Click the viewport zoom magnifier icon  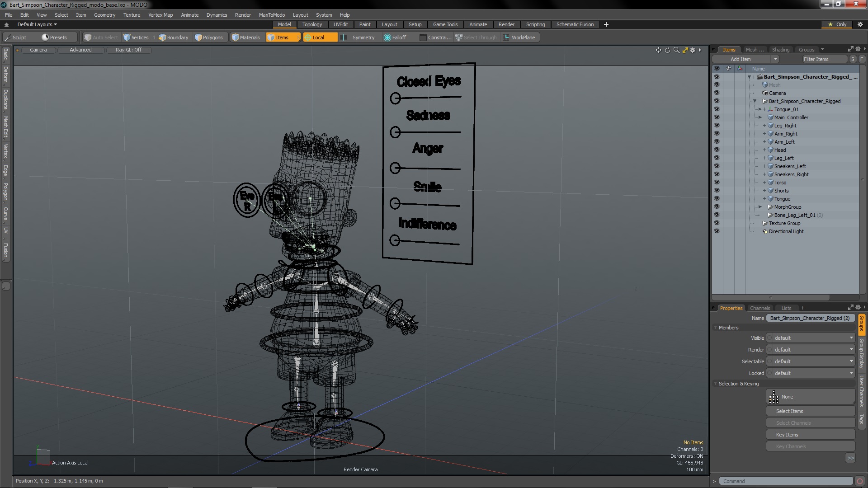pyautogui.click(x=676, y=50)
